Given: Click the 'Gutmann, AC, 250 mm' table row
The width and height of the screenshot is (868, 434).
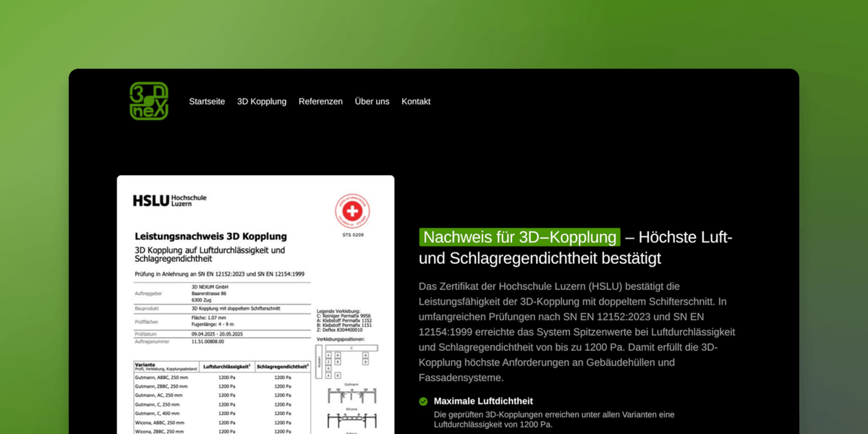Looking at the screenshot, I should pos(222,396).
